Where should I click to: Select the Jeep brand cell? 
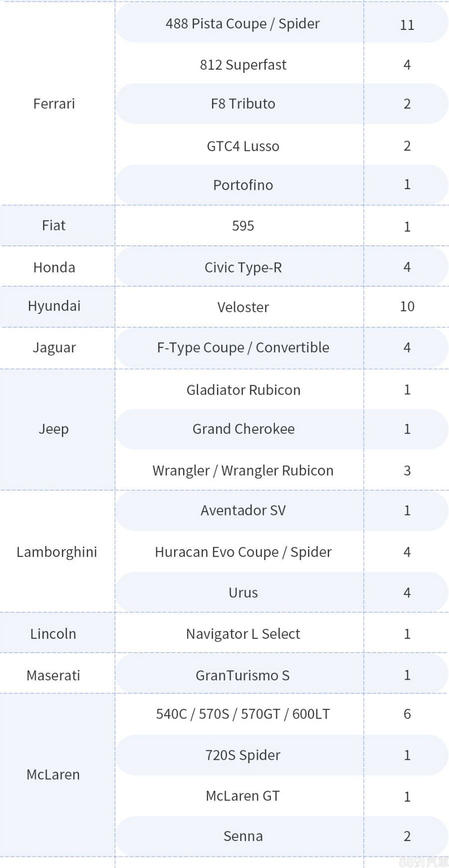coord(54,429)
